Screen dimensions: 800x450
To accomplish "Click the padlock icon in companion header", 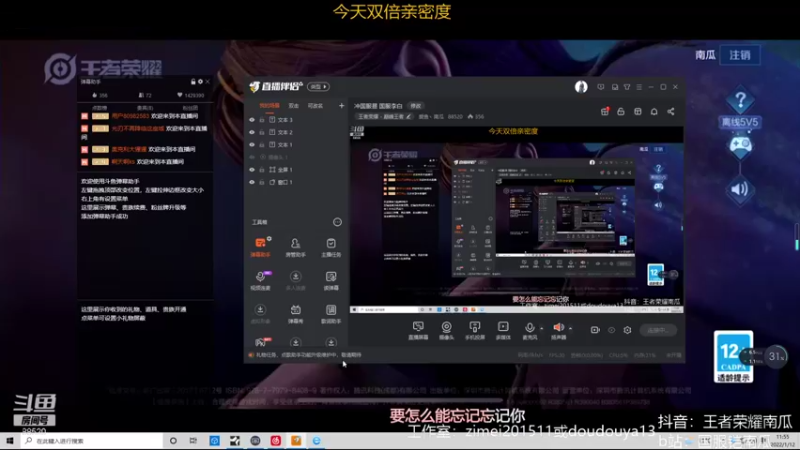I will pos(621,111).
